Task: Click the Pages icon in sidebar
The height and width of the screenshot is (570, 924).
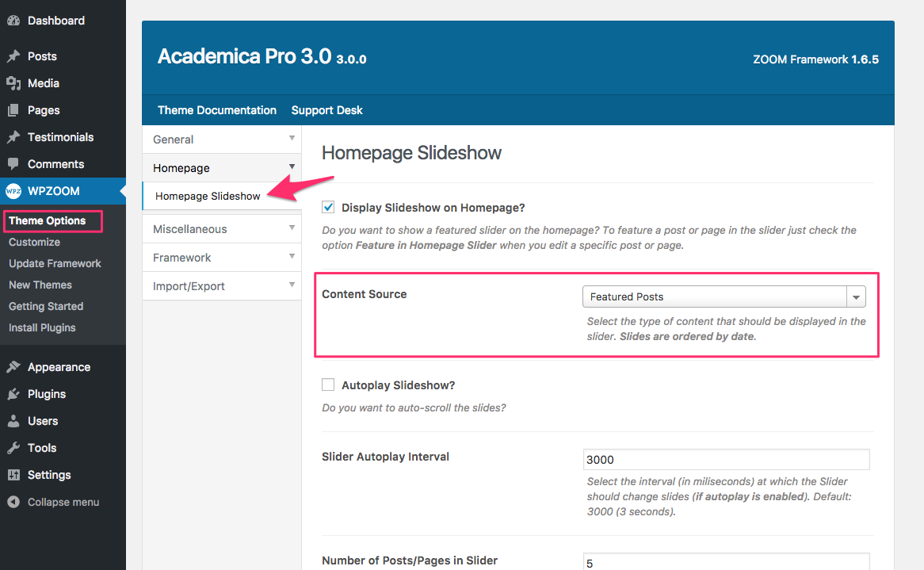Action: click(x=13, y=110)
